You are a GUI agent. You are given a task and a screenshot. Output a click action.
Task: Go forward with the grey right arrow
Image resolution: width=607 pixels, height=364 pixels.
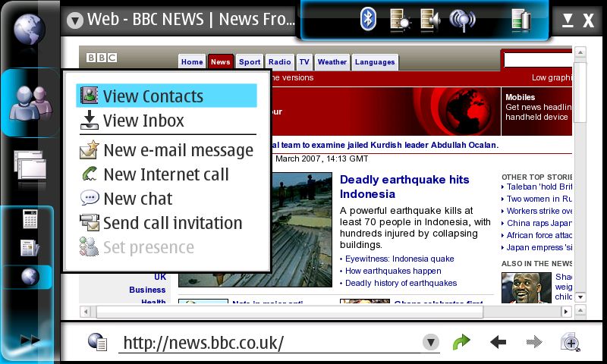pos(534,342)
